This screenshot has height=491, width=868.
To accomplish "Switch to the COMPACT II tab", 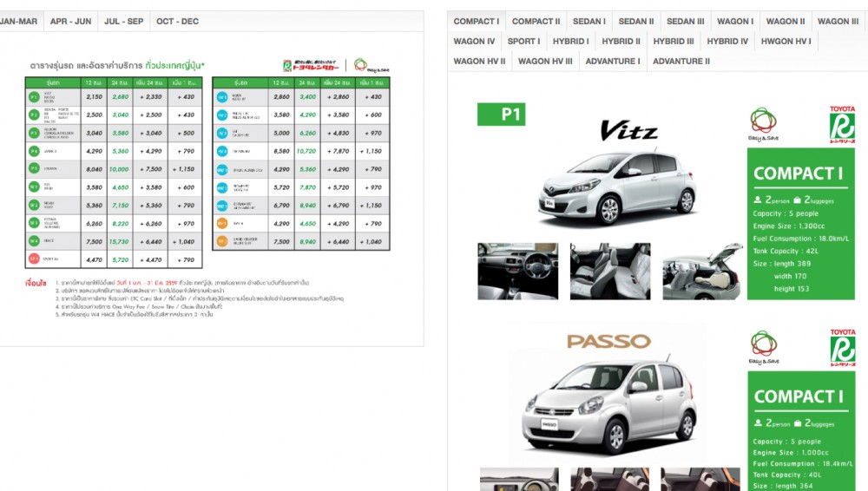I will point(536,21).
